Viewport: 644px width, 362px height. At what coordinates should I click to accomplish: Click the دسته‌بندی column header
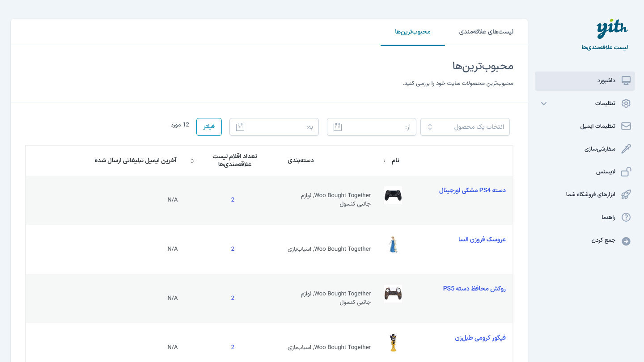coord(301,160)
